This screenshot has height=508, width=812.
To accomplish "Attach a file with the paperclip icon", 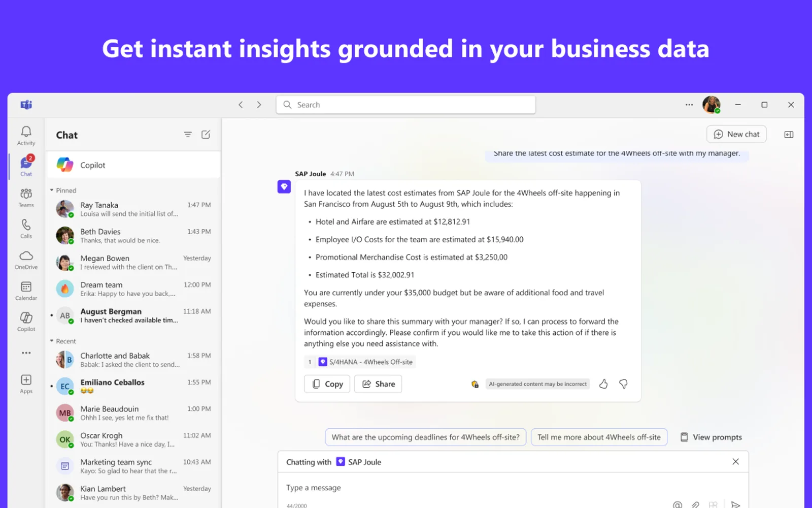I will tap(695, 504).
